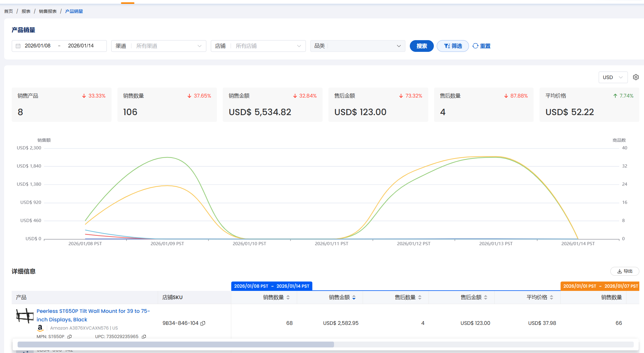Sort by 平均价格 column arrows
Viewport: 644px width, 353px height.
pos(551,297)
